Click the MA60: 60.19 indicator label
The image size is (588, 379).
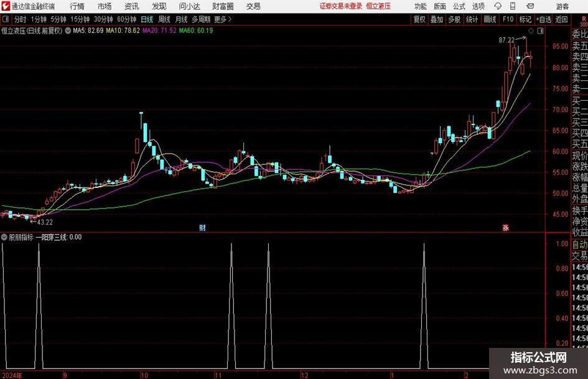(x=196, y=30)
